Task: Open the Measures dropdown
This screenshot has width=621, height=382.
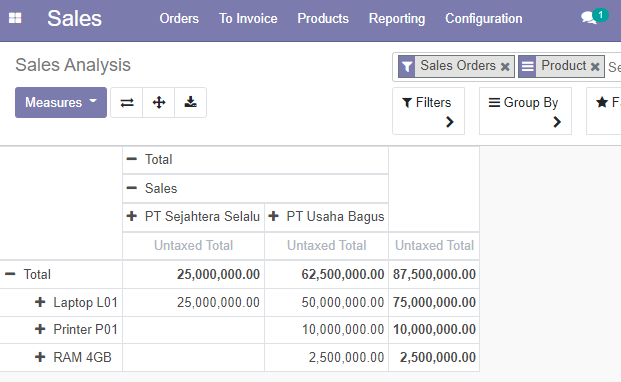Action: coord(61,103)
